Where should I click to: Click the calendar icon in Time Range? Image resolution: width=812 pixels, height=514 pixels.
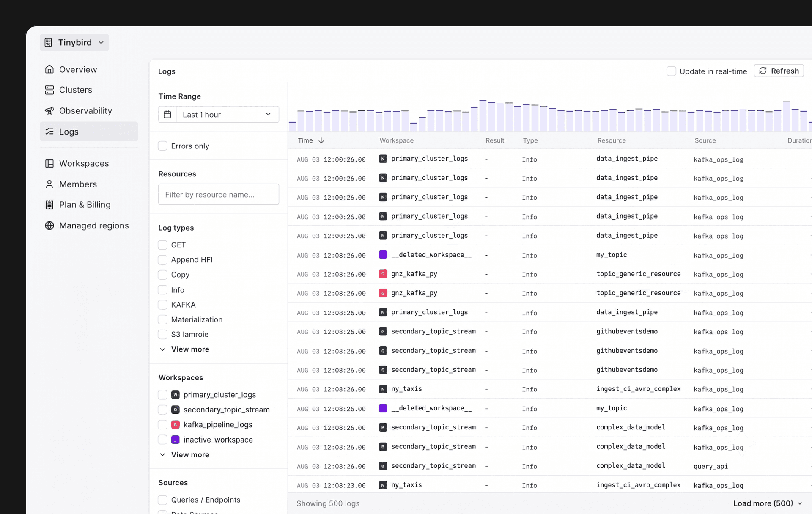[167, 115]
